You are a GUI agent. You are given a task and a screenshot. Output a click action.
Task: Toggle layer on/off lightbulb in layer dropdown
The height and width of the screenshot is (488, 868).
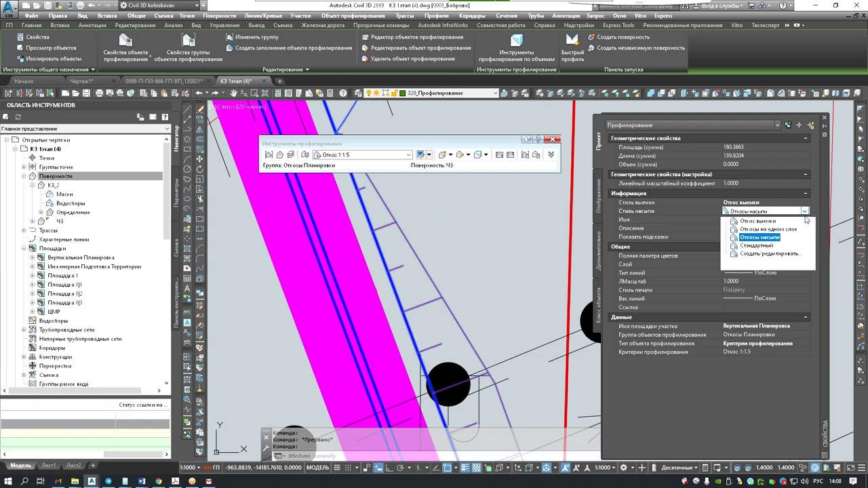point(370,94)
